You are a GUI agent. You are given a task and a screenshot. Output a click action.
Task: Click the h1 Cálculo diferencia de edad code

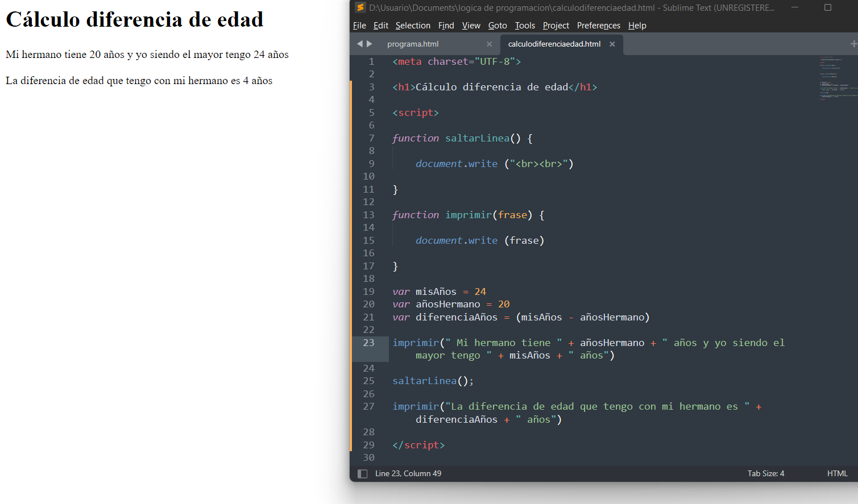tap(495, 87)
